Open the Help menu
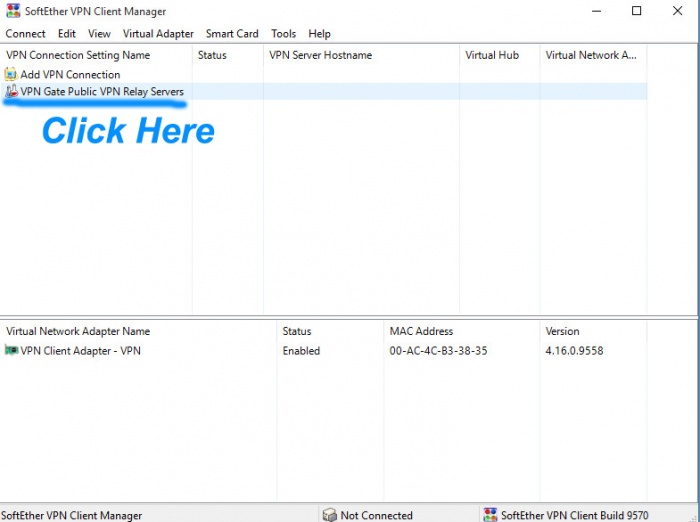 (x=319, y=34)
